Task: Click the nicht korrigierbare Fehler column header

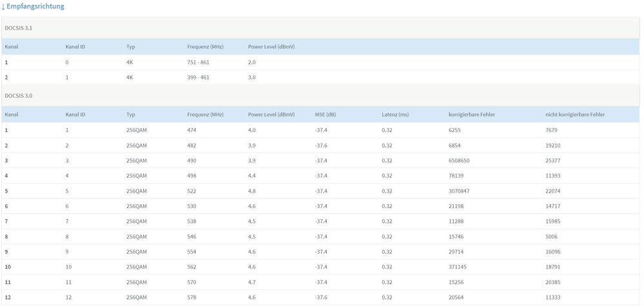Action: (575, 115)
